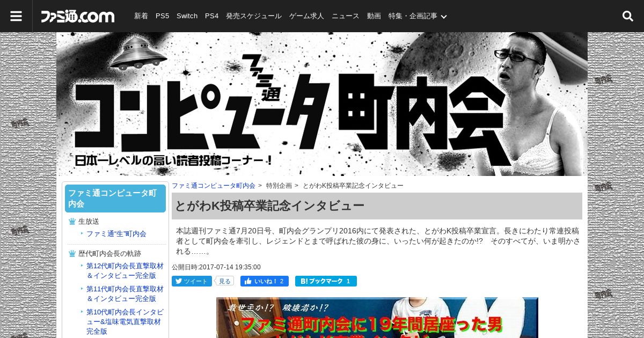Open the search magnifier icon
The height and width of the screenshot is (338, 644).
tap(628, 16)
